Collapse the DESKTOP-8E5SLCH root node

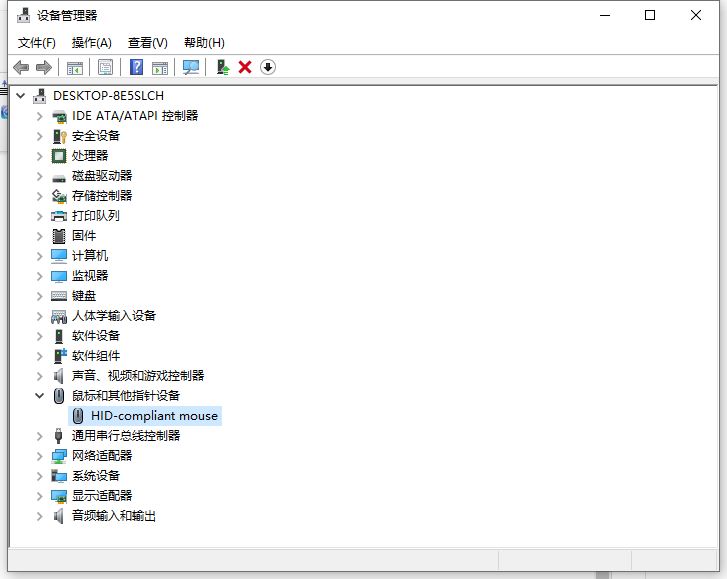(21, 96)
